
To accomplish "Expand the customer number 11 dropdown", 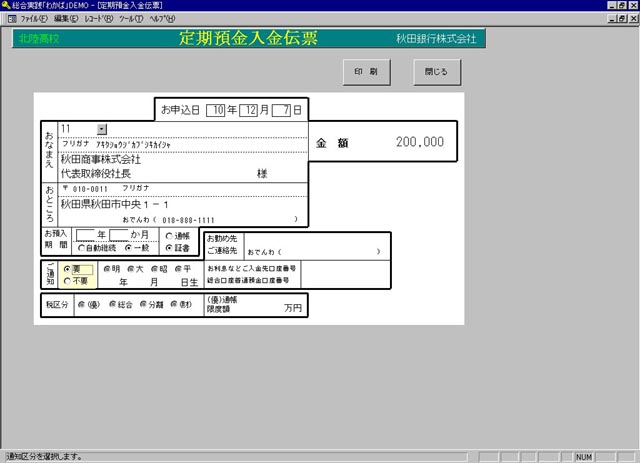I will 101,129.
